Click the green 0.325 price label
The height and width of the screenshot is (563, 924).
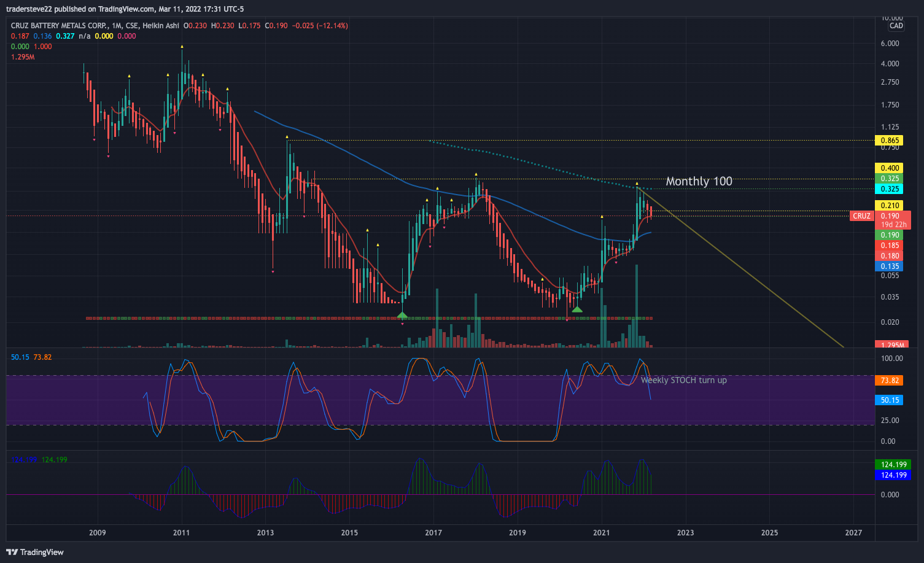coord(890,179)
